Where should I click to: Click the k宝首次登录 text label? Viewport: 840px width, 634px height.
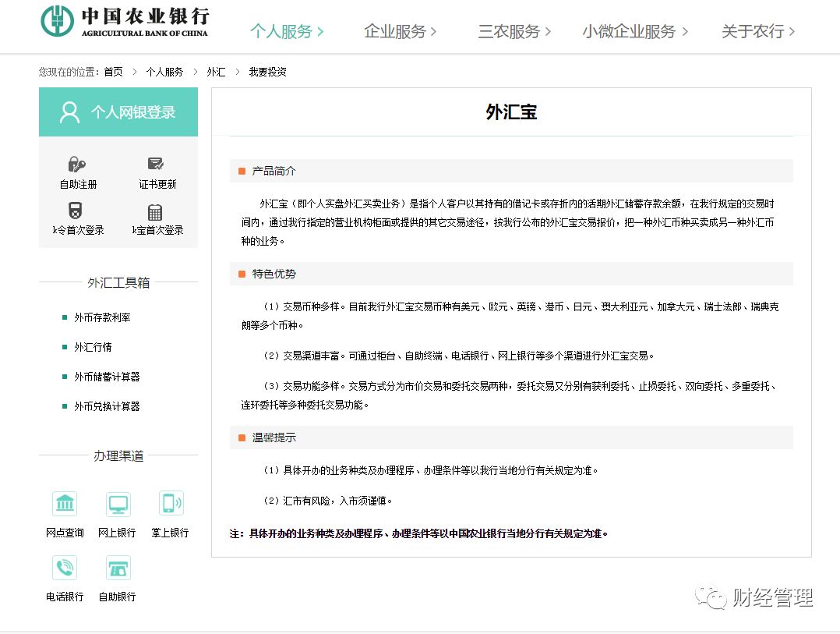pyautogui.click(x=157, y=230)
